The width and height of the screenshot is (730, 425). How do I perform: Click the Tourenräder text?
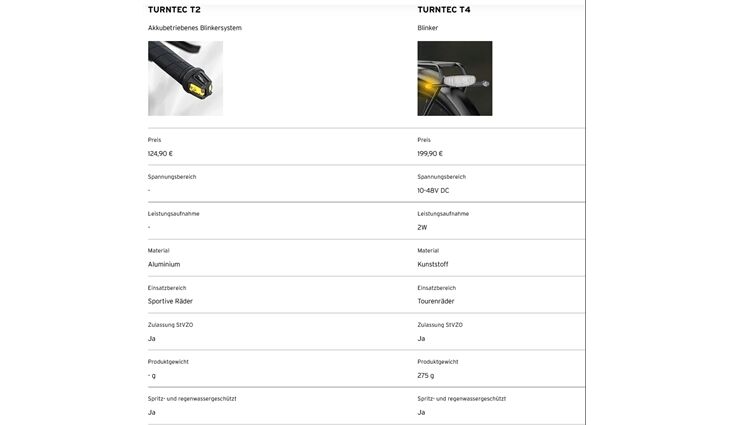(x=436, y=301)
